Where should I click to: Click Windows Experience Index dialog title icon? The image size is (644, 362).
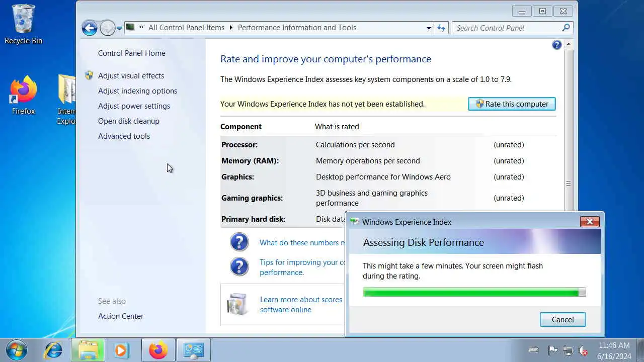[x=355, y=222]
